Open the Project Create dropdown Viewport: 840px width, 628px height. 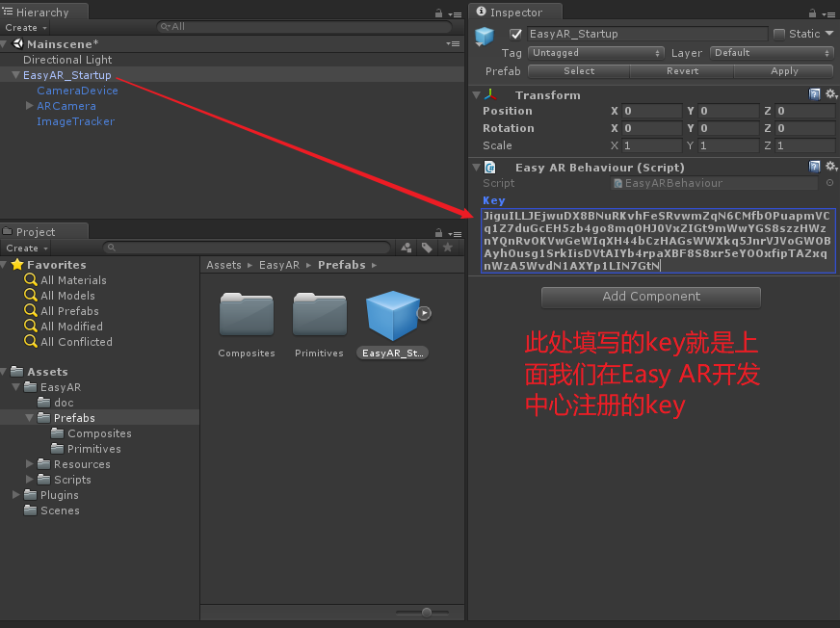point(27,249)
